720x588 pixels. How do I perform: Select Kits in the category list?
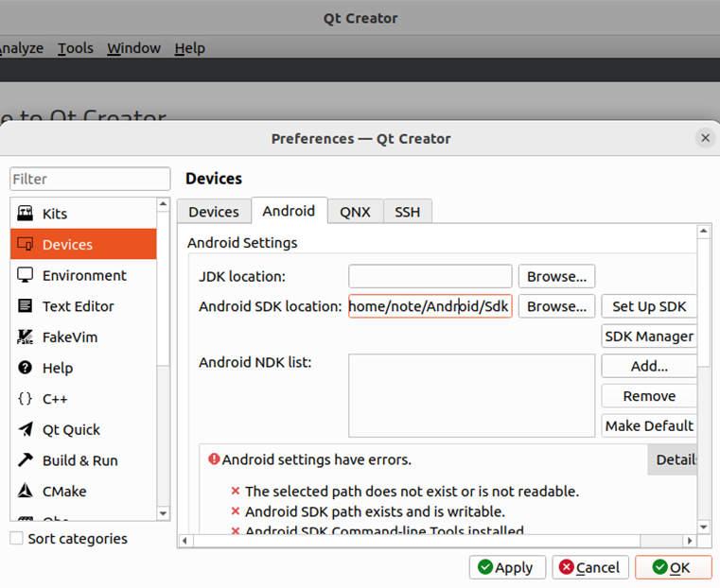tap(83, 214)
